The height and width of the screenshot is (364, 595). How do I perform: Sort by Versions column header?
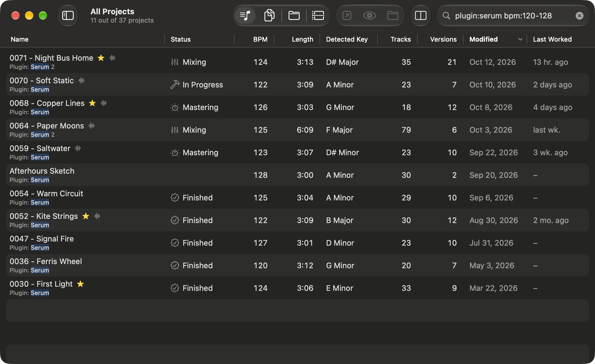(x=443, y=39)
